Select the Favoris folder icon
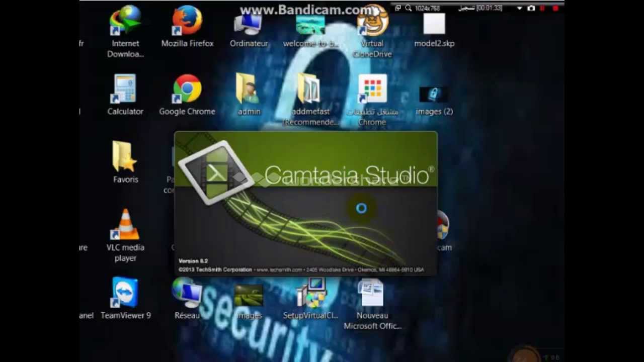Image resolution: width=644 pixels, height=362 pixels. pyautogui.click(x=125, y=162)
